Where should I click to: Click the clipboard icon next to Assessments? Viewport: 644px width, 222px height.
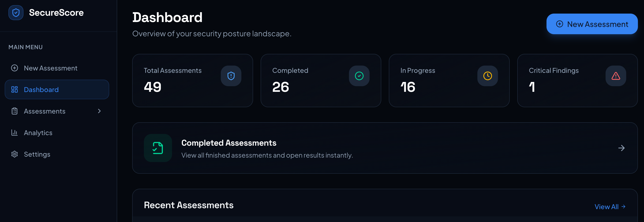[x=15, y=111]
